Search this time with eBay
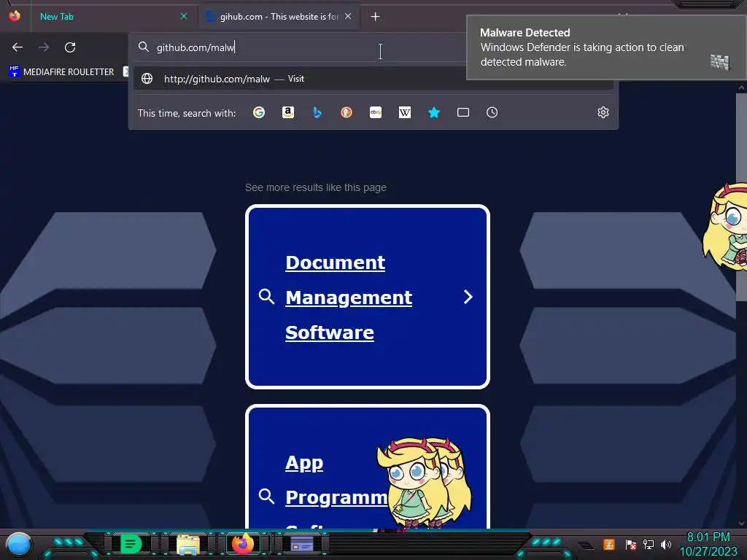Screen dimensions: 747x560 [376, 112]
